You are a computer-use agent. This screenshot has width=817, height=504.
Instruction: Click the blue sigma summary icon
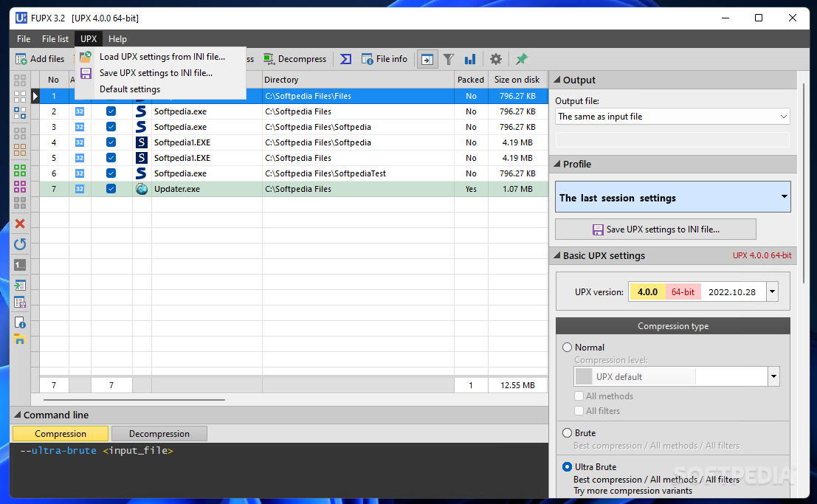[345, 59]
